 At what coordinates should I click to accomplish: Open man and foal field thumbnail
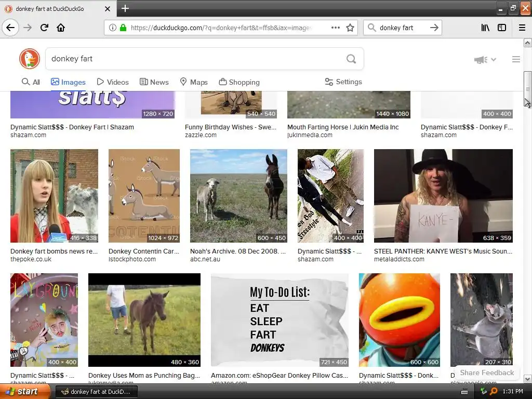144,320
